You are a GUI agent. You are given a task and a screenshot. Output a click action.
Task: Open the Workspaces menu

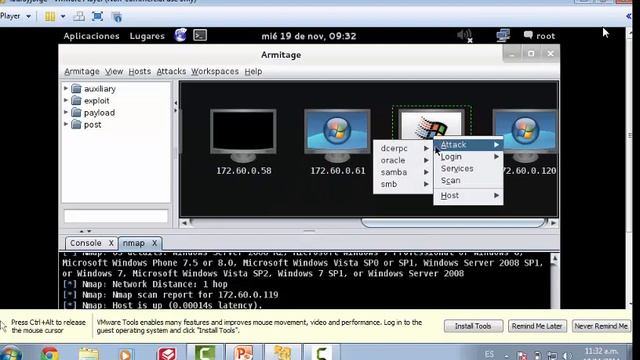pos(215,71)
